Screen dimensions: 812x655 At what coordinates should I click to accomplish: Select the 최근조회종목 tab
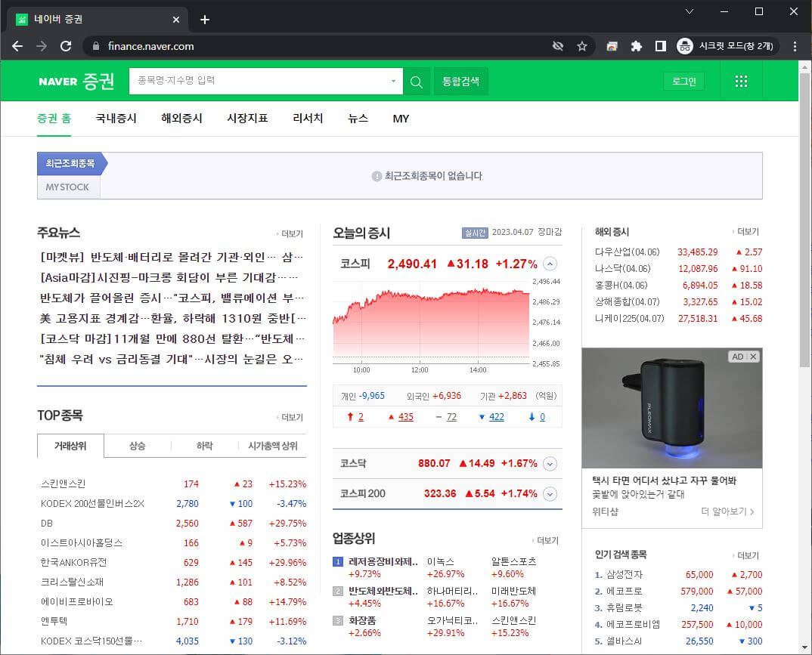70,163
